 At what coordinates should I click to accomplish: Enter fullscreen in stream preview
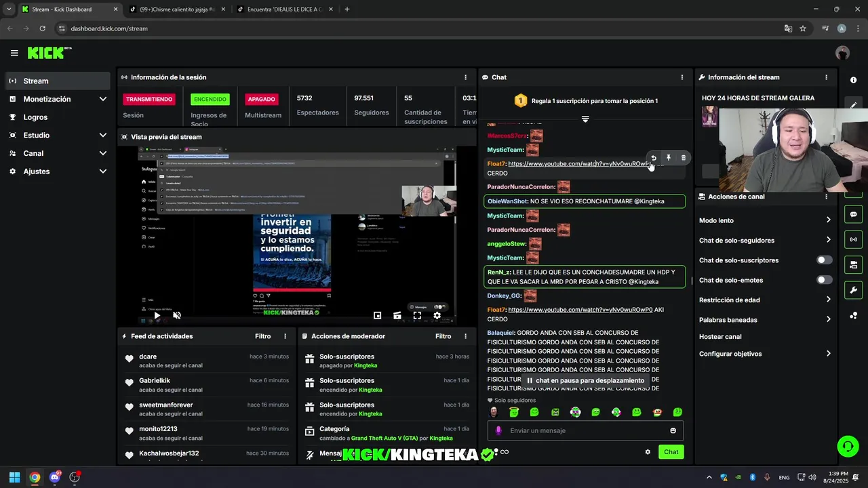(417, 315)
